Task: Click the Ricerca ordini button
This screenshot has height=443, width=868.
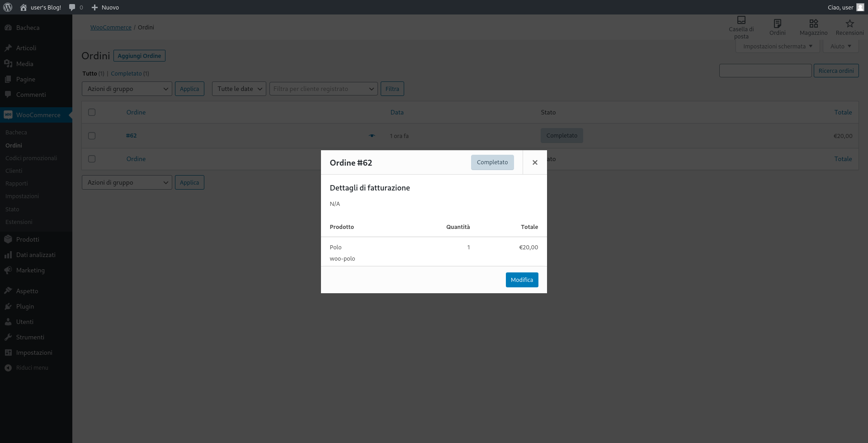Action: [836, 71]
